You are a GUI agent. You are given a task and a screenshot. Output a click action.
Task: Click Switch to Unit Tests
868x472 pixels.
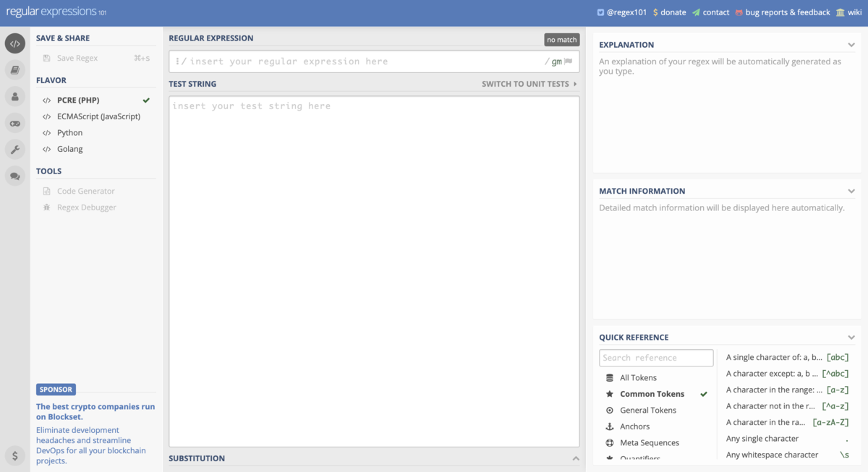(x=529, y=84)
